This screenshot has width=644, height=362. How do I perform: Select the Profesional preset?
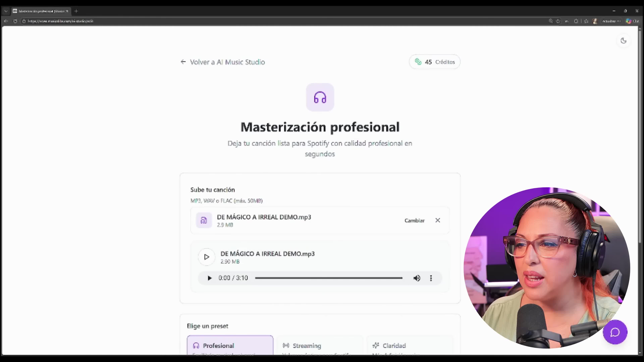click(230, 345)
